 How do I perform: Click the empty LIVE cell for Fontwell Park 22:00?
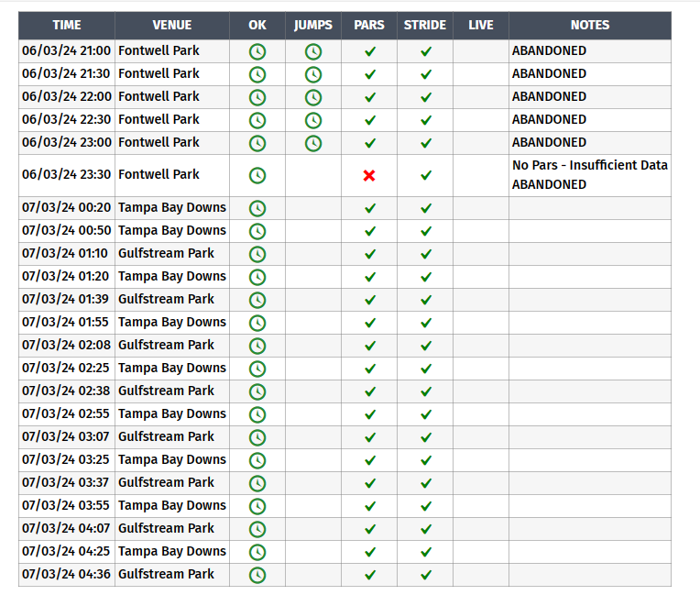pos(481,97)
